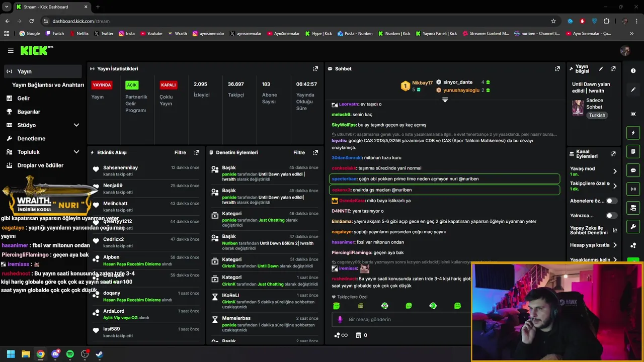Select the olive angry emote in emote row

point(360,306)
